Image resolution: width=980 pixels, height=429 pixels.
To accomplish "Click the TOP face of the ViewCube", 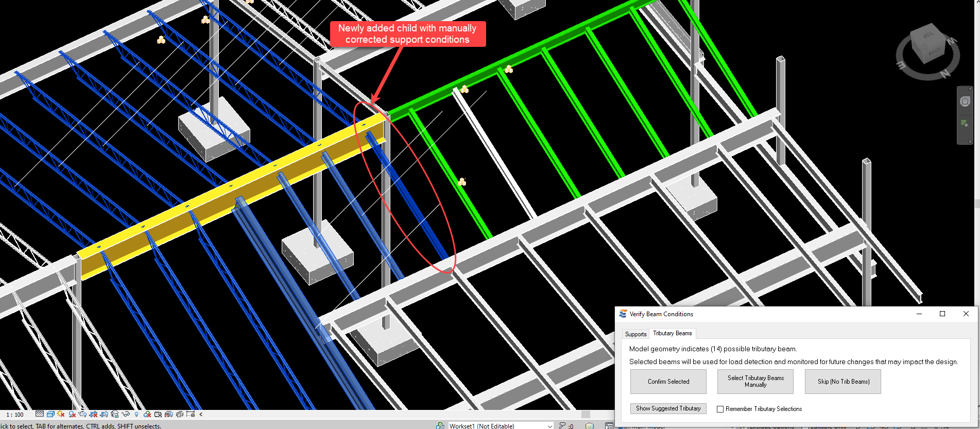I will [928, 35].
